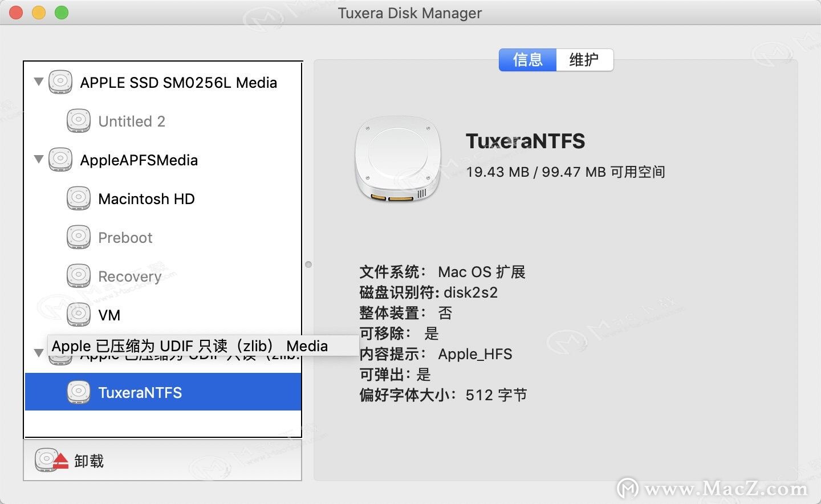Click disk icon beside AppleAPFSMedia
Screen dimensions: 821x504
tap(60, 160)
